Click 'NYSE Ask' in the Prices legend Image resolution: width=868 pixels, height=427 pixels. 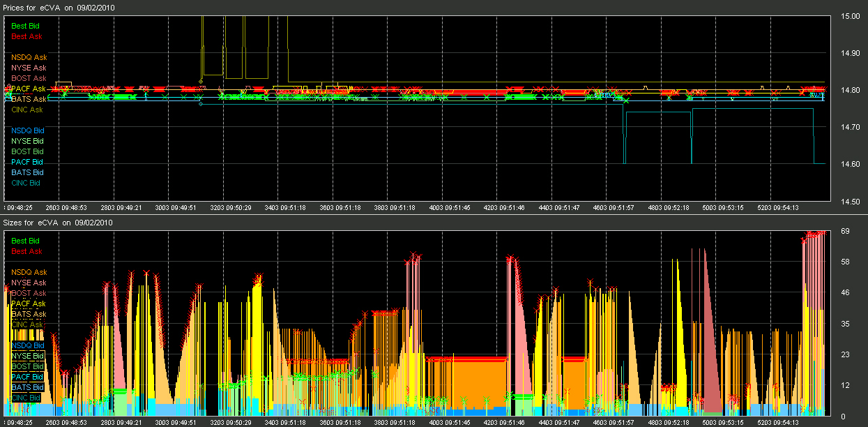tap(29, 68)
